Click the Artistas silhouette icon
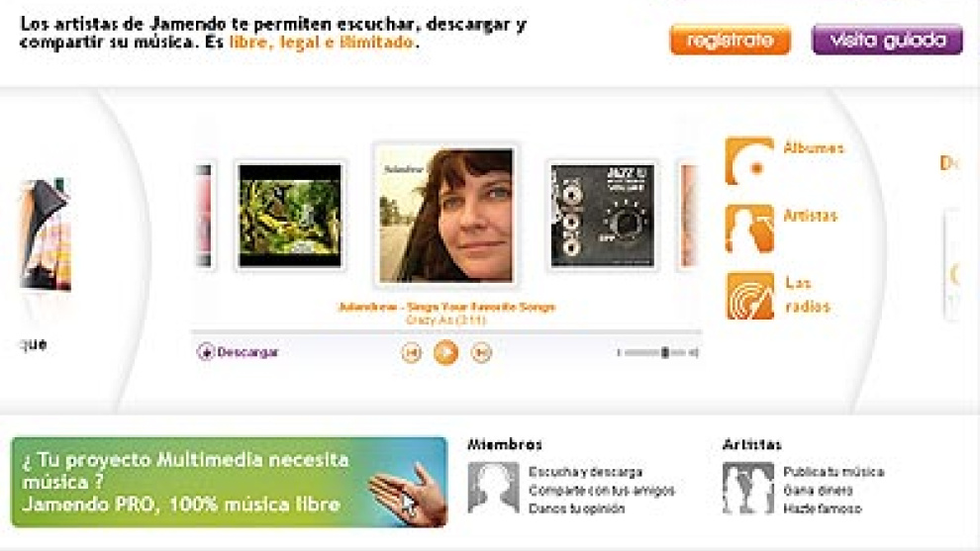 tap(747, 488)
